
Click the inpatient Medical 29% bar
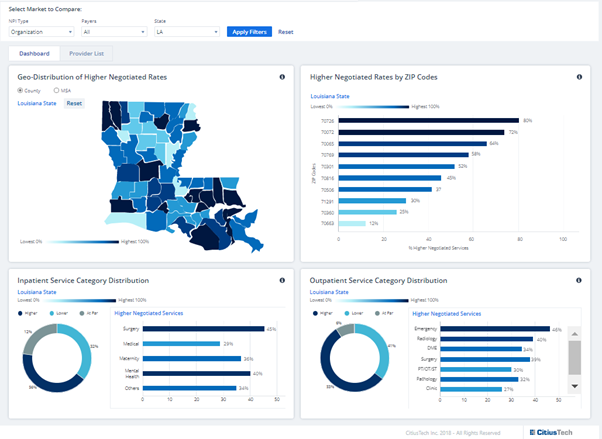pos(181,343)
